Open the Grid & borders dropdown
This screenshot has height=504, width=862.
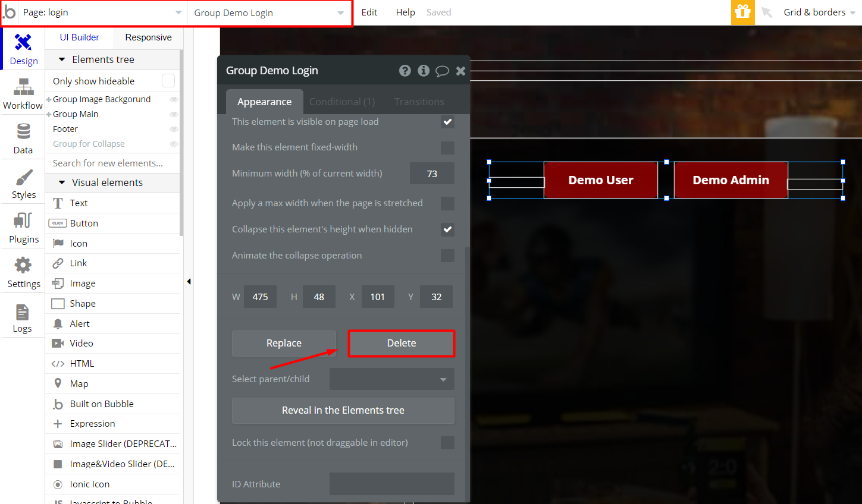pos(819,12)
